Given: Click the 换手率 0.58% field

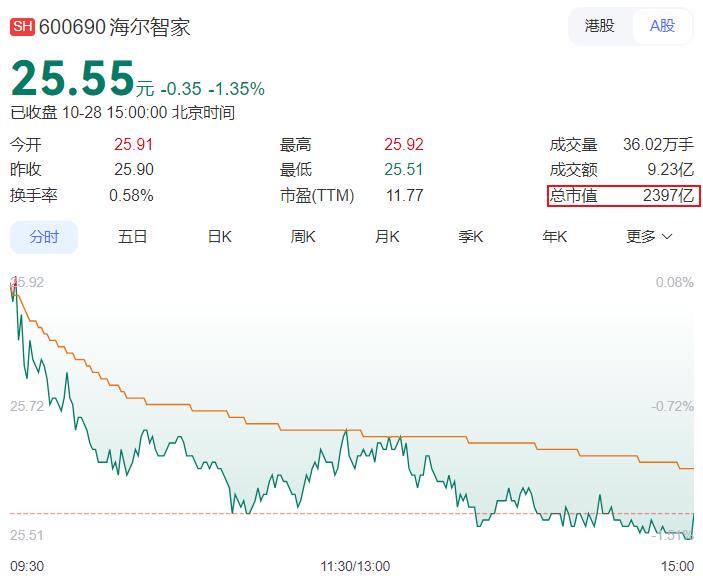Looking at the screenshot, I should (81, 196).
